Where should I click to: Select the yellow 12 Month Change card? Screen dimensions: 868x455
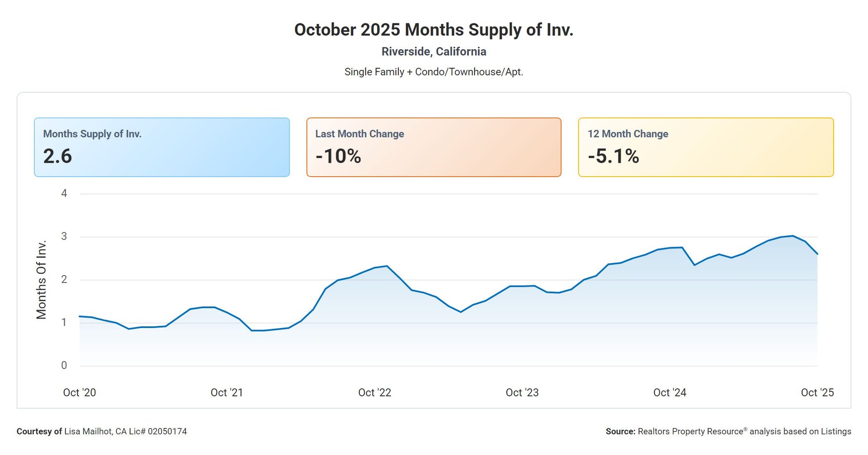(706, 147)
